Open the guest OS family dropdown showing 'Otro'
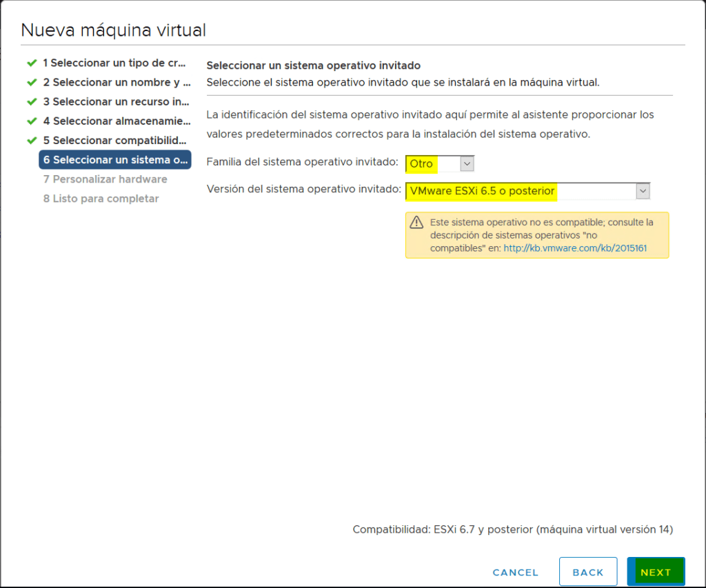 click(x=467, y=163)
